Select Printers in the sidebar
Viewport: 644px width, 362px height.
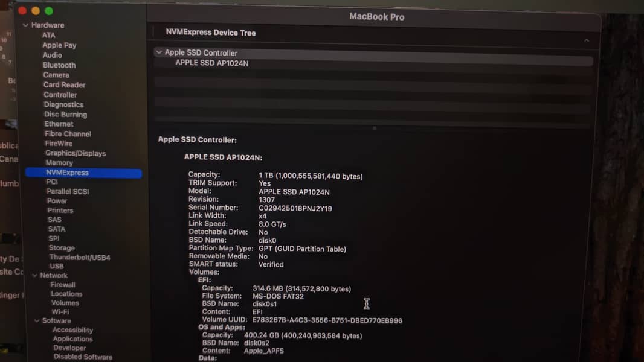tap(60, 211)
